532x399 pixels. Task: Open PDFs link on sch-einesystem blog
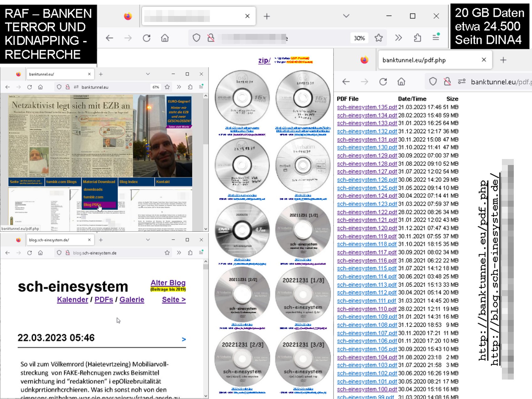(x=104, y=300)
